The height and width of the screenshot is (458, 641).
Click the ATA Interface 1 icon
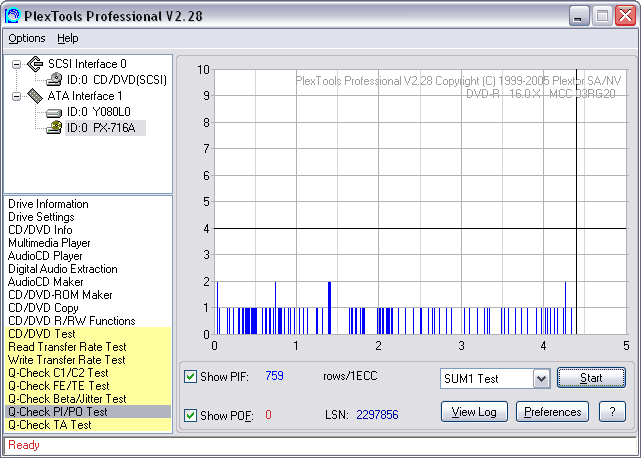pos(35,96)
